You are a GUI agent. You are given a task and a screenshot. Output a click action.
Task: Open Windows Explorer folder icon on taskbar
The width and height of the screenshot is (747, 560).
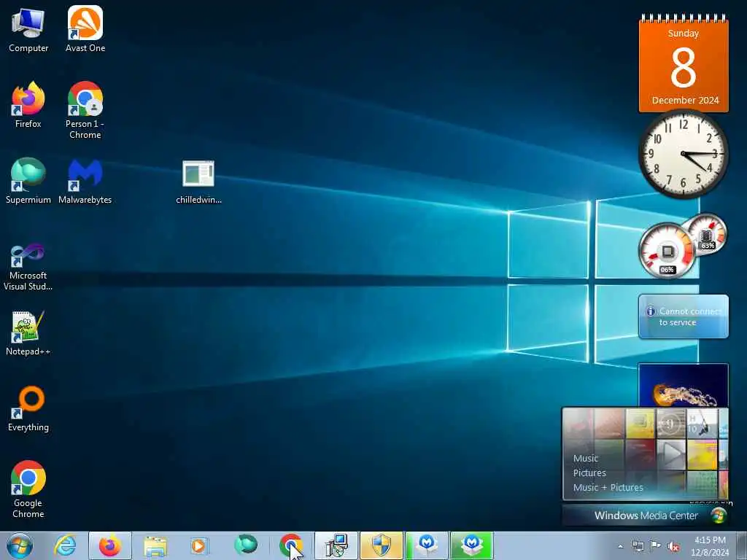click(x=155, y=545)
